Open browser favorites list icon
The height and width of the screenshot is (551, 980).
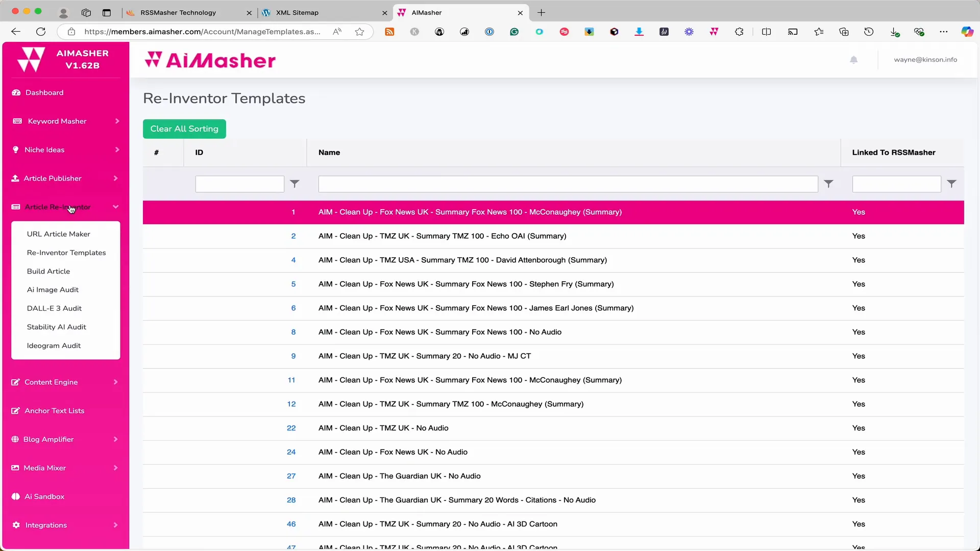click(x=819, y=32)
